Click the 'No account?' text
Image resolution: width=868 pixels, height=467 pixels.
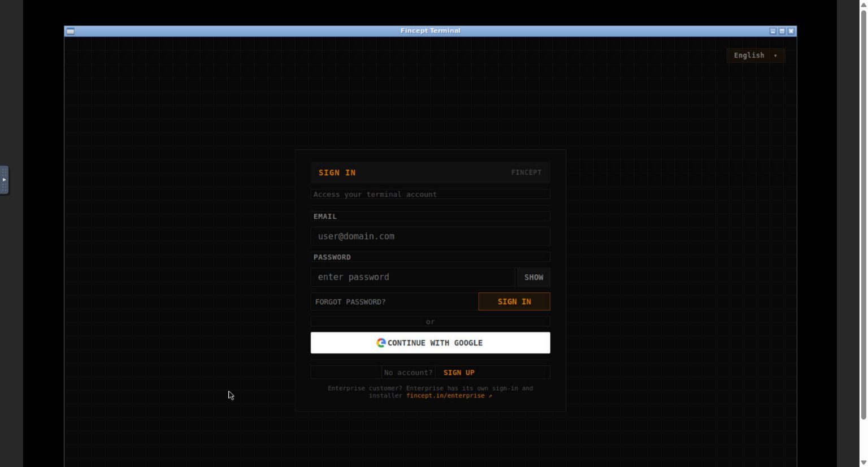(408, 373)
